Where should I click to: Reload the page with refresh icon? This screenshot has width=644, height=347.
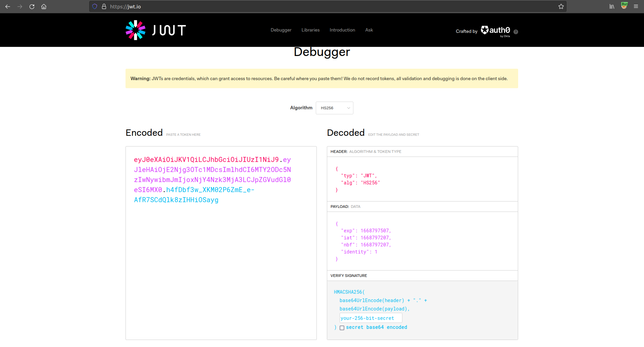(x=32, y=7)
